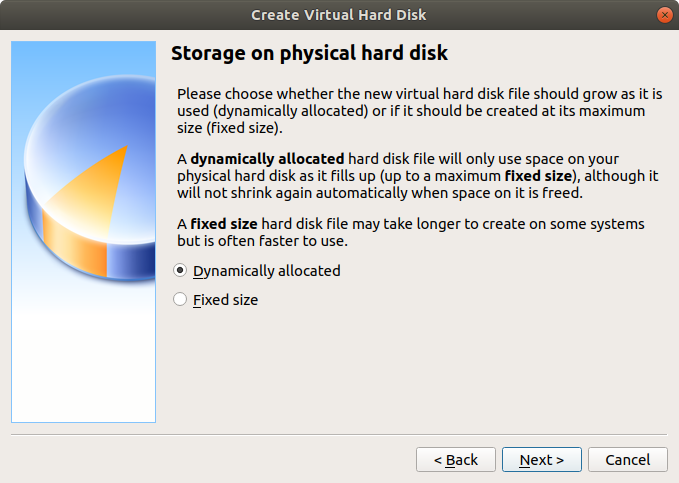Click the 'Storage on physical hard disk' heading
Image resolution: width=679 pixels, height=483 pixels.
(x=310, y=52)
